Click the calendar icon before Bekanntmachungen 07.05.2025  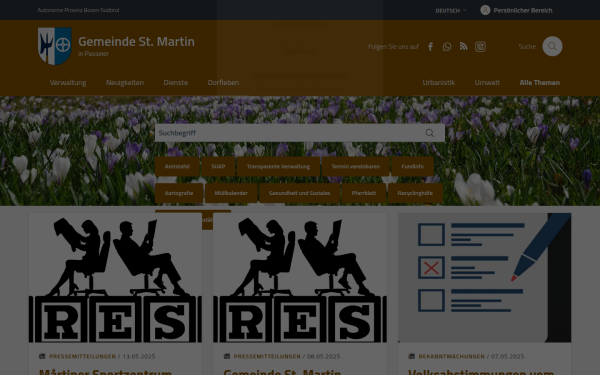pos(412,356)
